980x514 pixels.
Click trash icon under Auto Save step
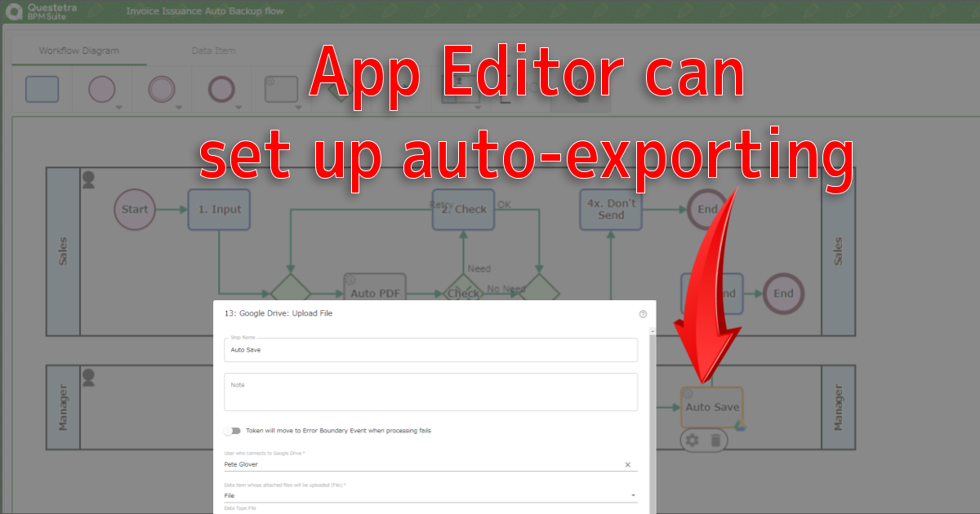pos(715,441)
